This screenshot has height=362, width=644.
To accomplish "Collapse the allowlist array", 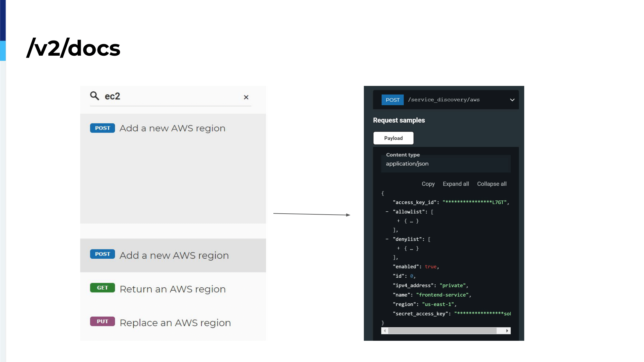I will click(387, 212).
